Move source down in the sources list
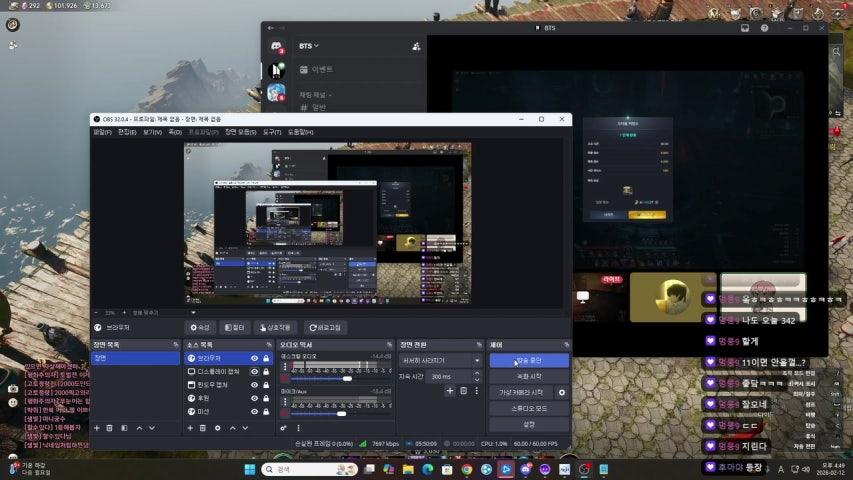 point(245,428)
